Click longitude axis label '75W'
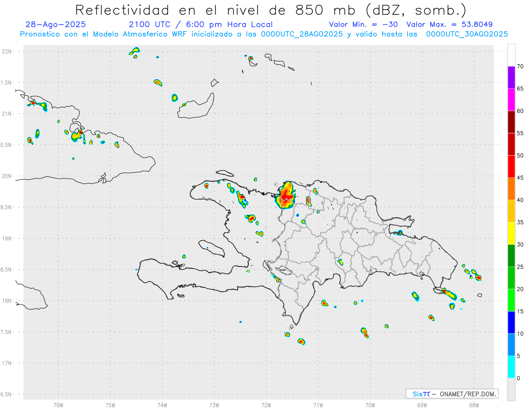 (110, 405)
